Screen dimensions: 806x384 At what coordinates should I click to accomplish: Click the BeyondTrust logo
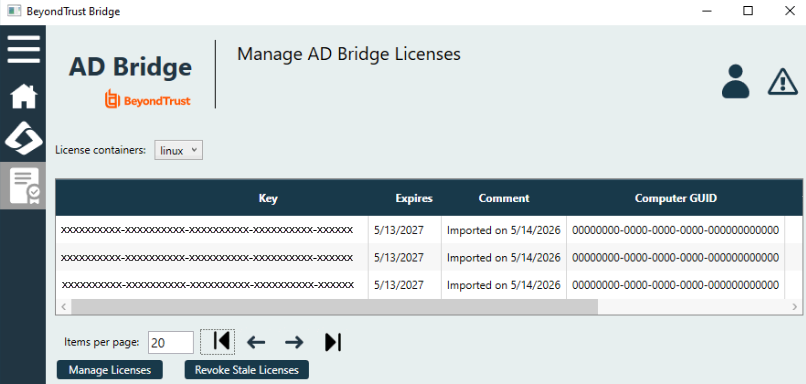point(148,99)
